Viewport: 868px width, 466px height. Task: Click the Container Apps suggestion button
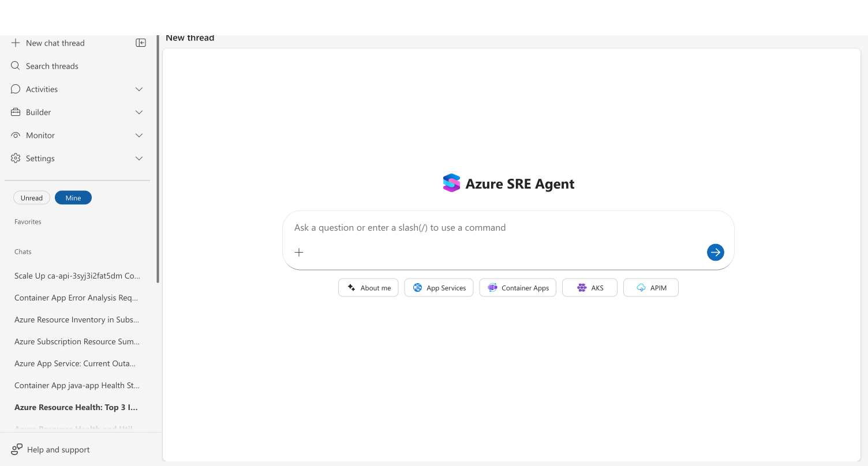pyautogui.click(x=518, y=287)
